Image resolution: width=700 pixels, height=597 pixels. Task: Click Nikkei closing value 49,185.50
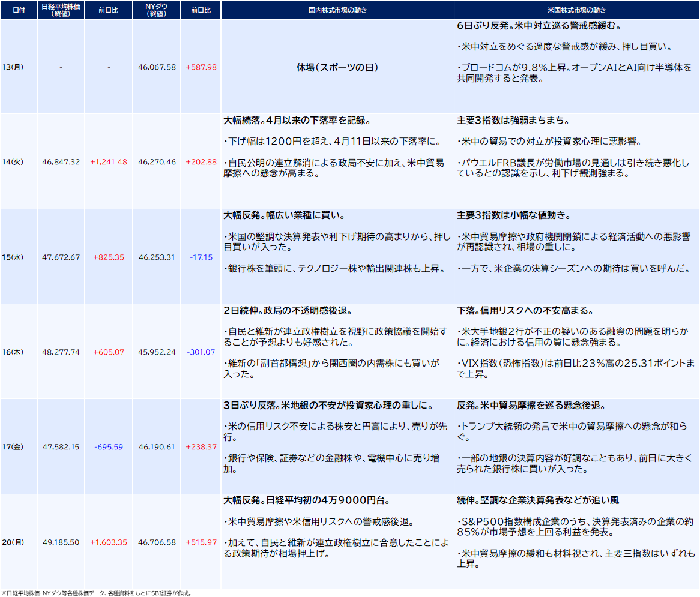[x=61, y=542]
